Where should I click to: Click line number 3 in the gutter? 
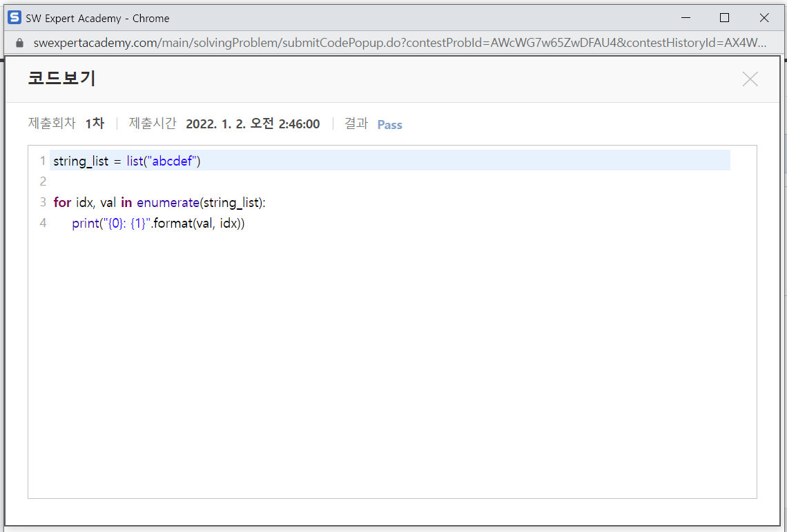(x=43, y=201)
